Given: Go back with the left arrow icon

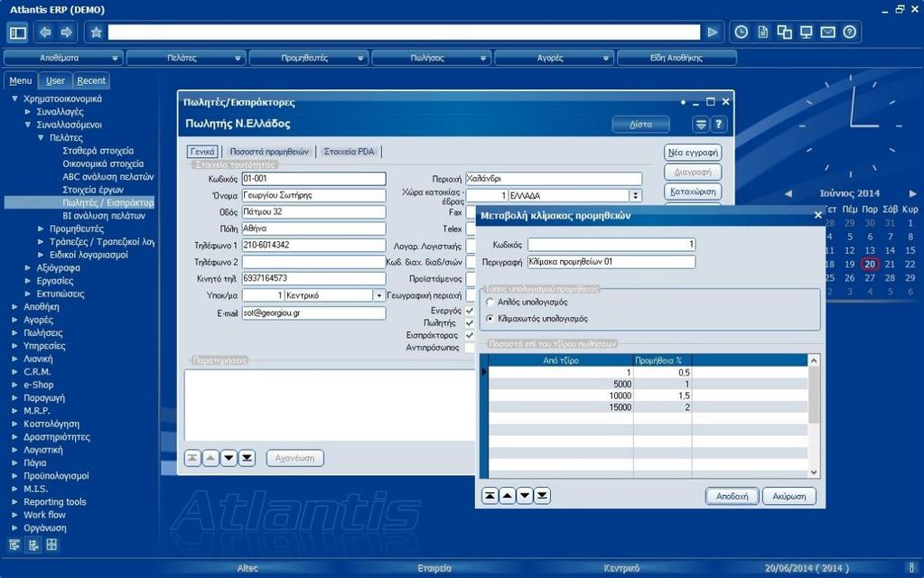Looking at the screenshot, I should 45,33.
